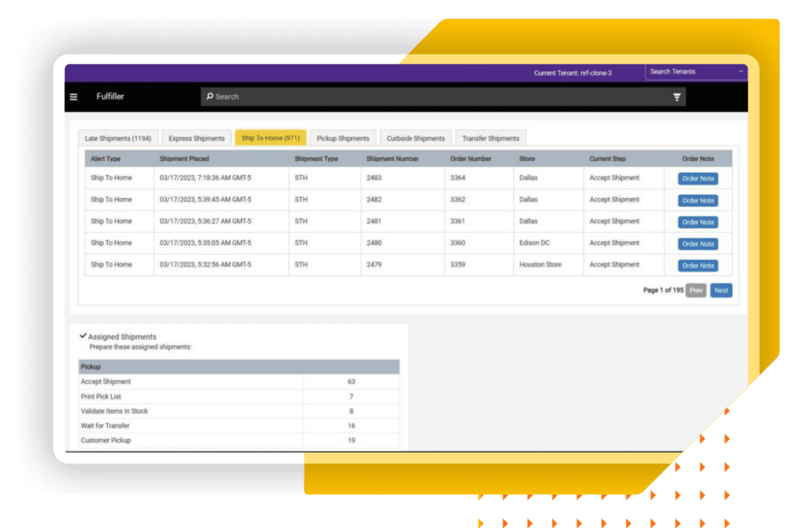Image resolution: width=812 pixels, height=528 pixels.
Task: Open the hamburger navigation menu
Action: tap(74, 97)
